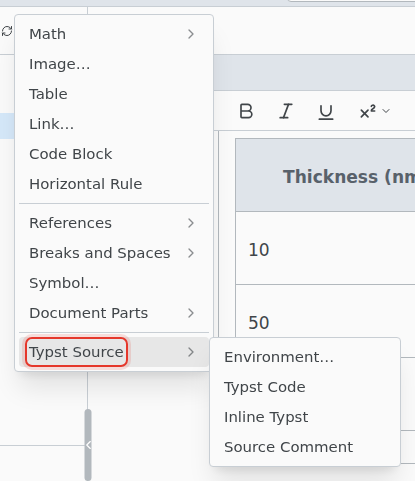This screenshot has height=481, width=415.
Task: Open the superscript dropdown arrow
Action: [386, 111]
